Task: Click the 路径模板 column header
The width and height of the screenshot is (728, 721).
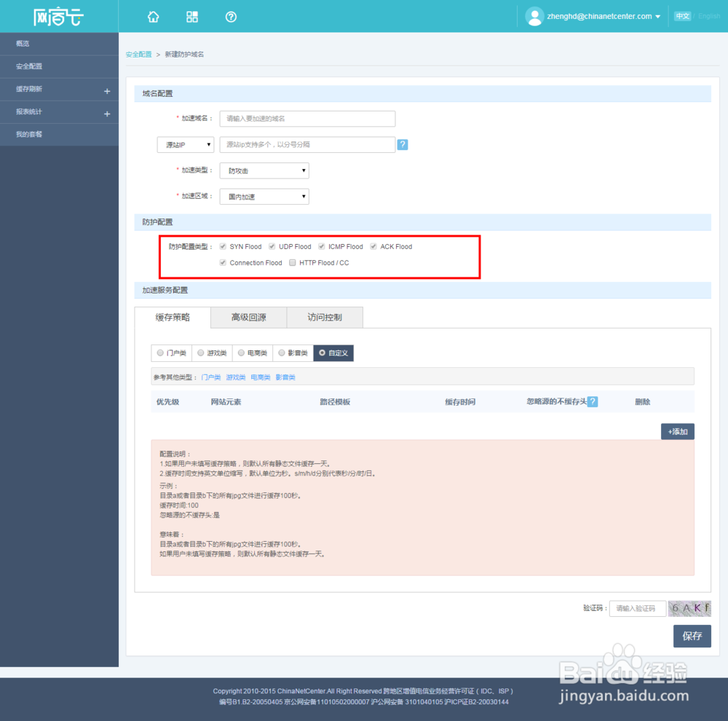Action: 335,402
